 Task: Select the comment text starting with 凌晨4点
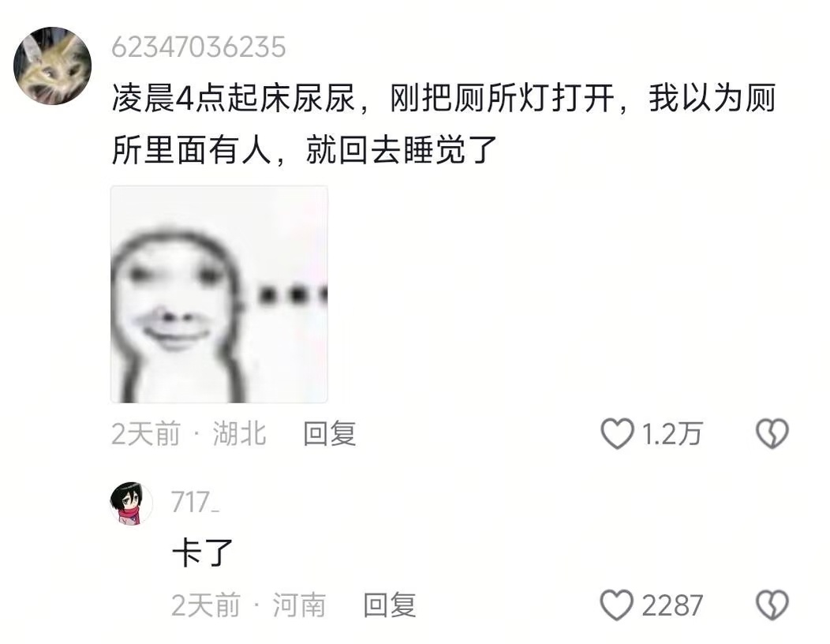pos(443,124)
